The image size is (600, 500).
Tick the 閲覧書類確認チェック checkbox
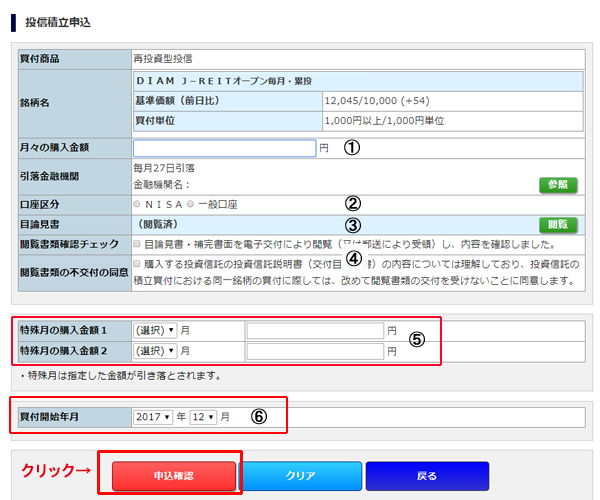(137, 243)
